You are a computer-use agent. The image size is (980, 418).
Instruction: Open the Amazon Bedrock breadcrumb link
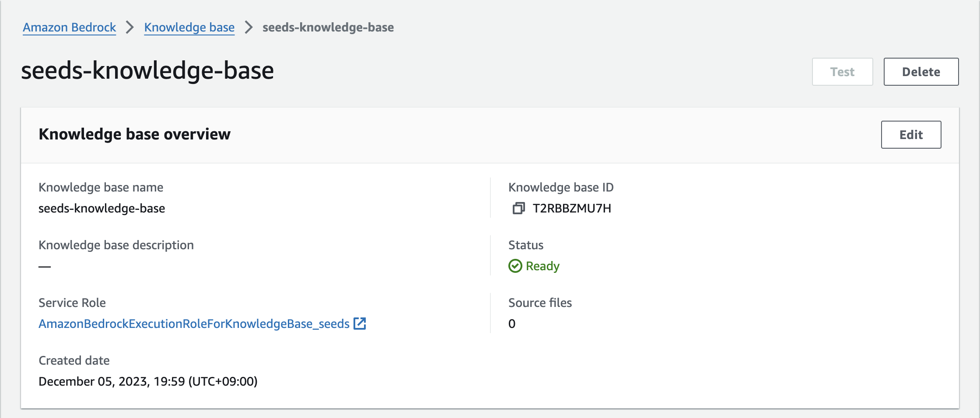tap(69, 27)
